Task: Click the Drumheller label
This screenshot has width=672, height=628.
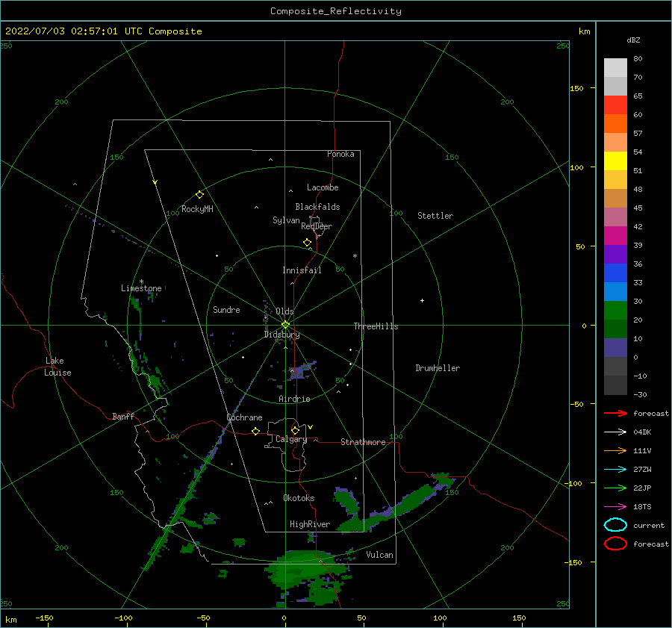Action: coord(438,368)
